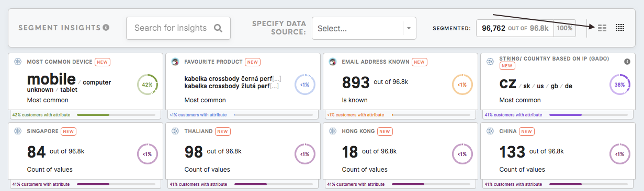Click source icon on China card
The width and height of the screenshot is (644, 191).
tap(490, 132)
